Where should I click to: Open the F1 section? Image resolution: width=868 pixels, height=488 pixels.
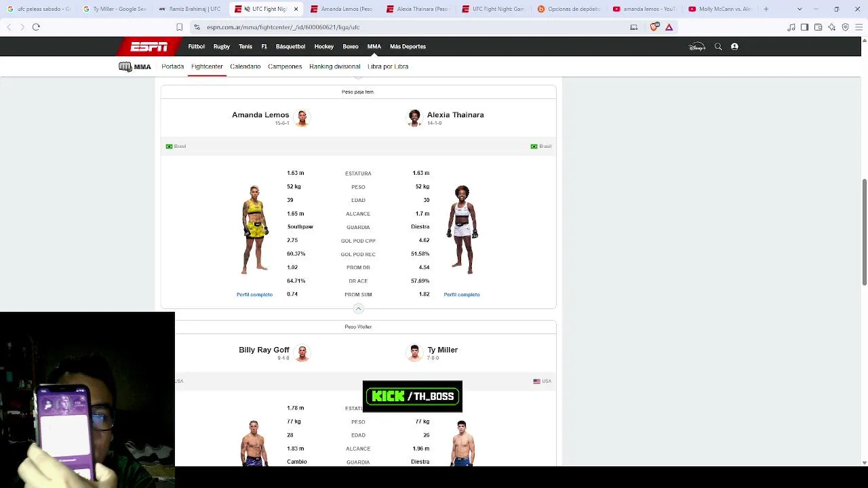click(264, 47)
